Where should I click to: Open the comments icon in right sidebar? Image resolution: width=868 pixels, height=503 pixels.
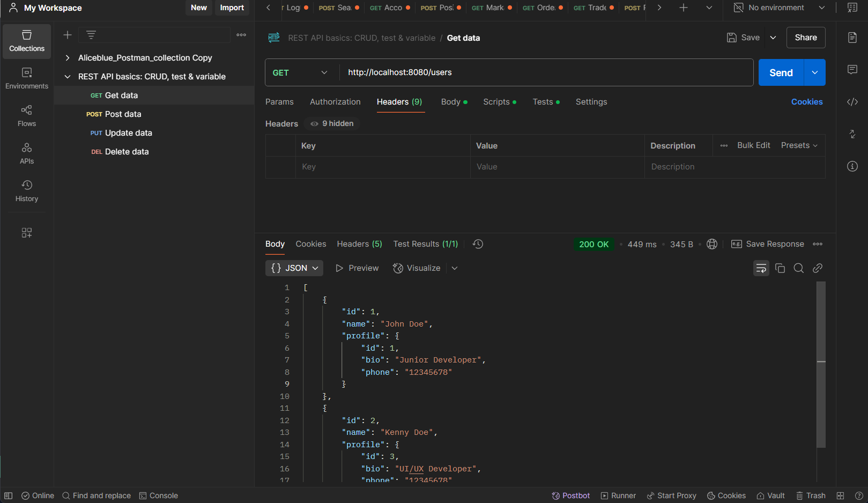click(x=852, y=70)
